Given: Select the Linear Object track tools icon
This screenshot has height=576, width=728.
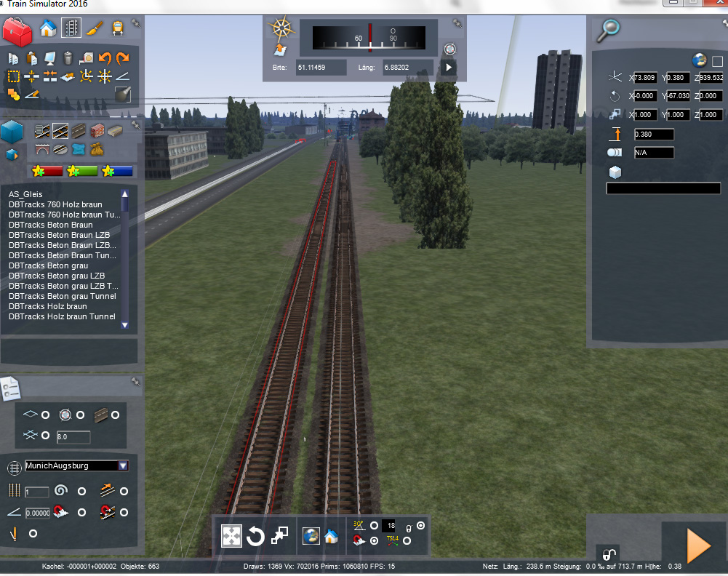Looking at the screenshot, I should pos(71,28).
